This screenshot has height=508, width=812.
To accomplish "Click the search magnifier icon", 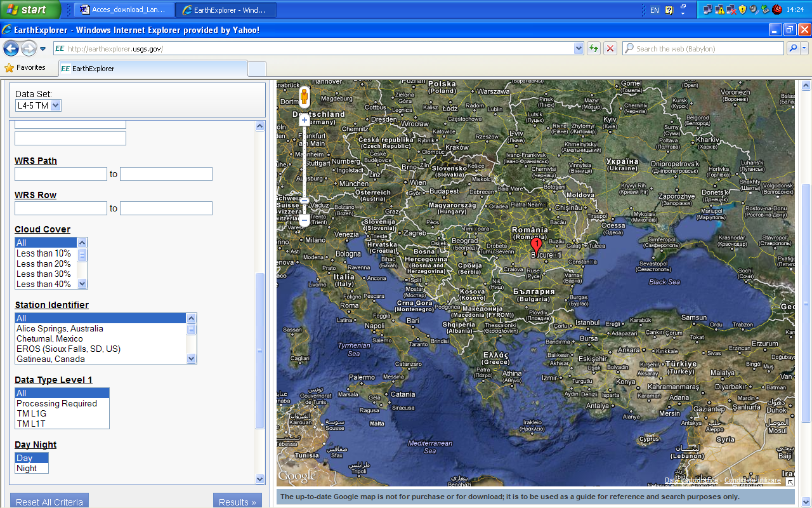I will (793, 48).
